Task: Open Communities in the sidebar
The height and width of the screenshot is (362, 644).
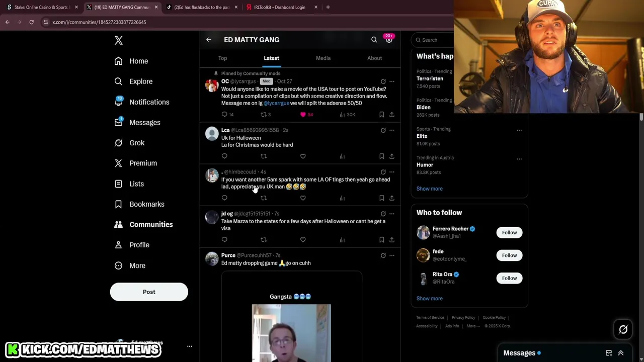Action: pyautogui.click(x=143, y=225)
